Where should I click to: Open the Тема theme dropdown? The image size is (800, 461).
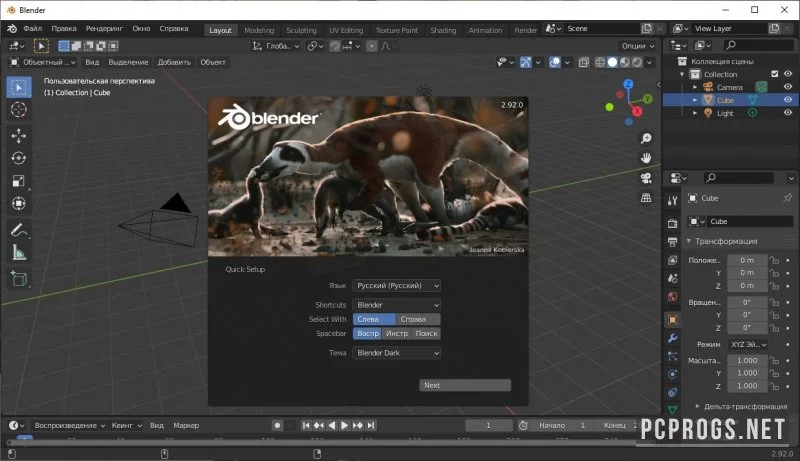[x=396, y=353]
